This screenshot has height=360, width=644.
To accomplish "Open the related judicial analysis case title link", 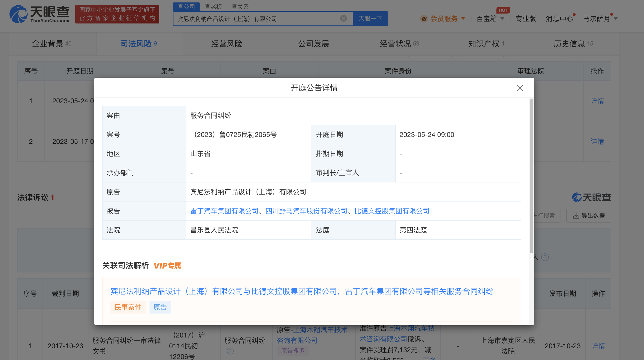I will click(x=302, y=291).
